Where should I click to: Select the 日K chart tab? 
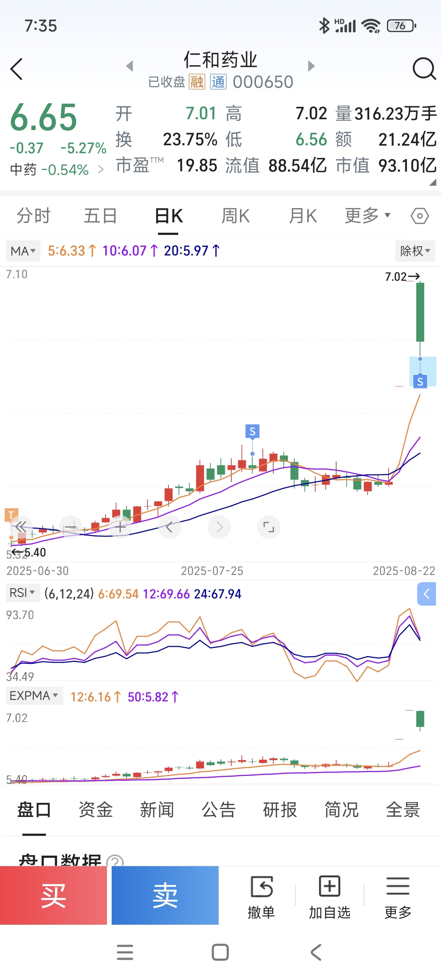tap(168, 216)
